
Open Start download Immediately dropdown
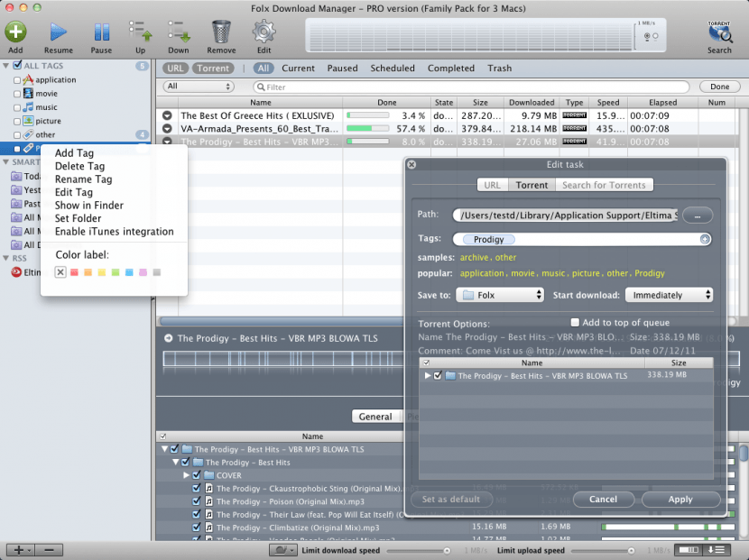670,295
